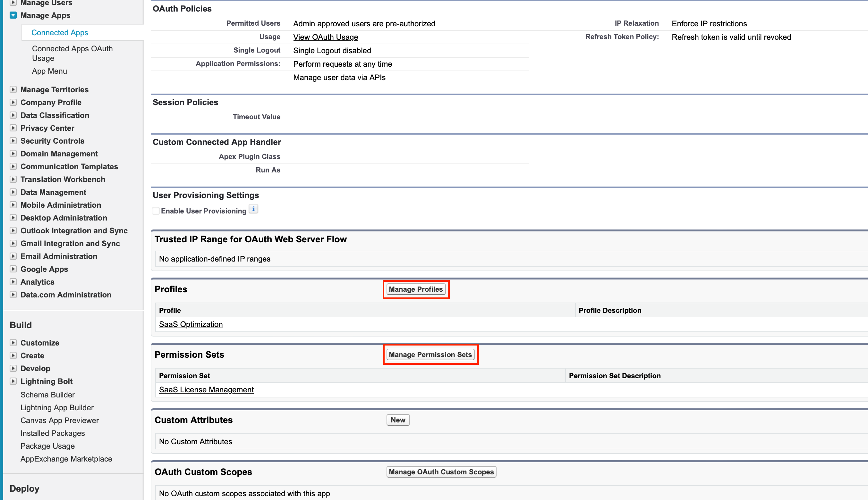Open Schema Builder from the sidebar
This screenshot has height=500, width=868.
(48, 395)
